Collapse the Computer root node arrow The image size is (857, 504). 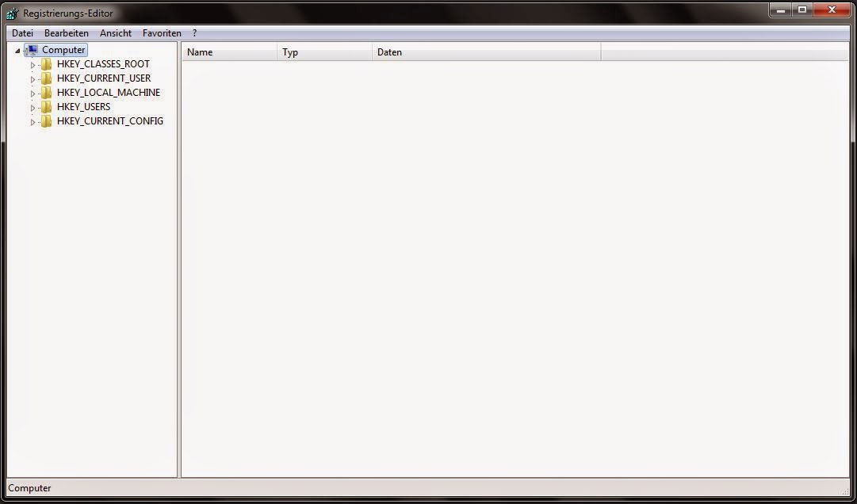[x=18, y=51]
